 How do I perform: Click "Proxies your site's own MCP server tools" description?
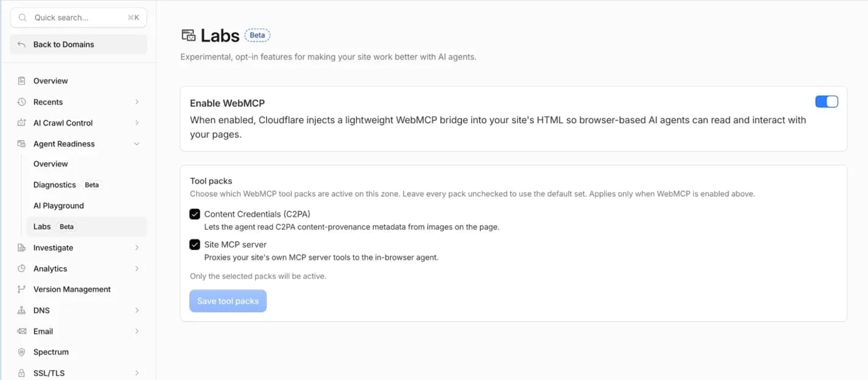pyautogui.click(x=321, y=257)
